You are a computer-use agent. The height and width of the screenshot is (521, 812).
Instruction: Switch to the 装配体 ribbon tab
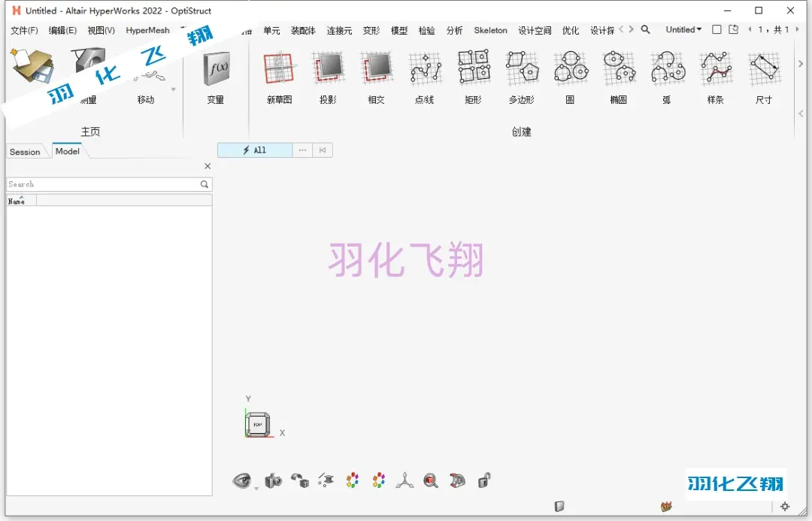click(x=303, y=31)
